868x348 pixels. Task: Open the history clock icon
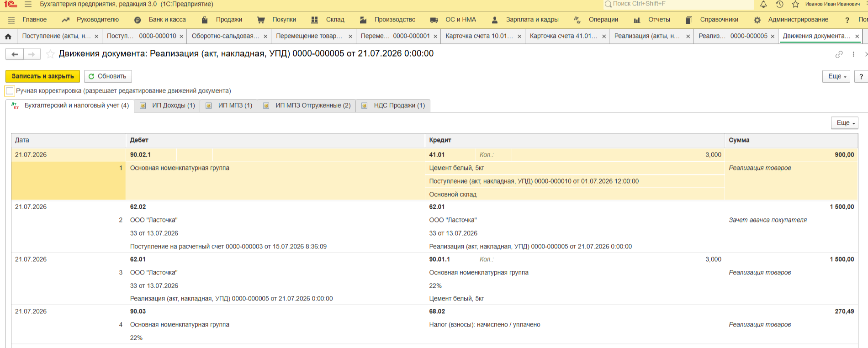tap(779, 4)
